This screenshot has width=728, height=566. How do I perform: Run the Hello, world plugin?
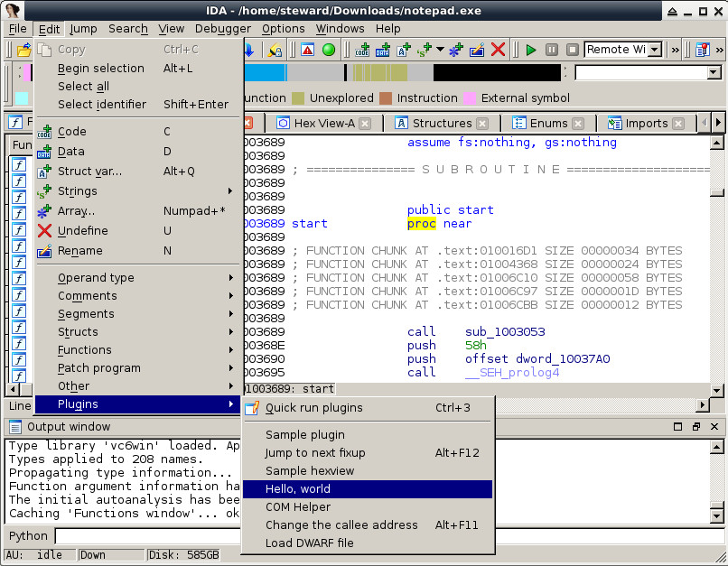368,489
